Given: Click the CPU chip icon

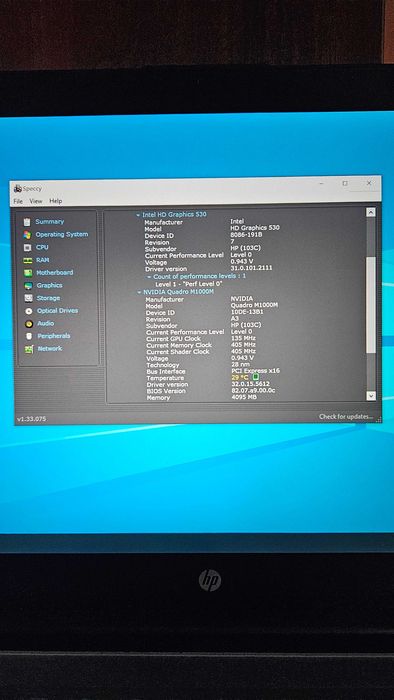Looking at the screenshot, I should 28,247.
